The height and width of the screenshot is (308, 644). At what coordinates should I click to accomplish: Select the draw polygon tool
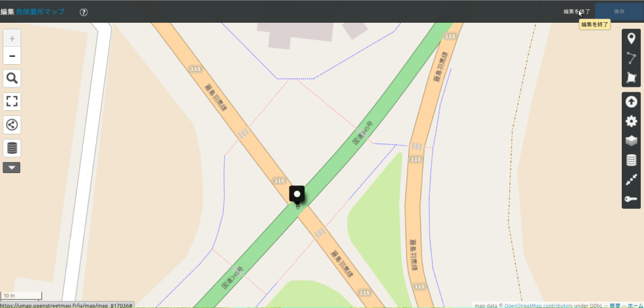[631, 77]
